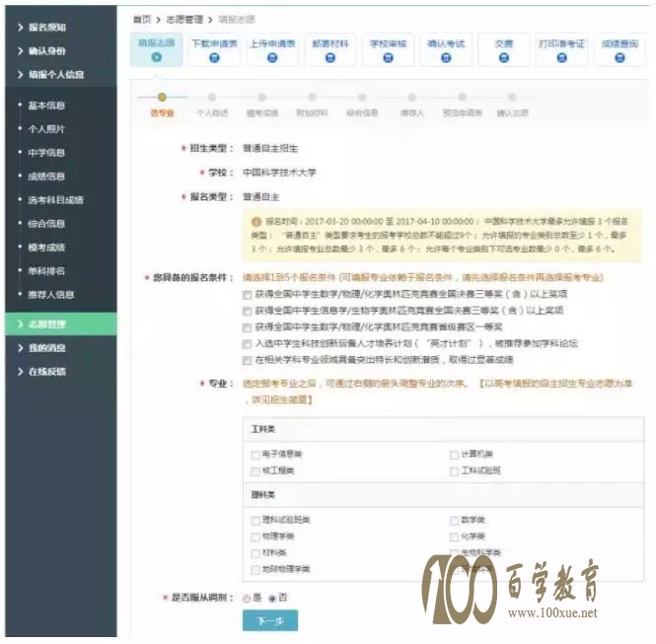
Task: Go to the 确认志愿 progress step label
Action: click(513, 112)
